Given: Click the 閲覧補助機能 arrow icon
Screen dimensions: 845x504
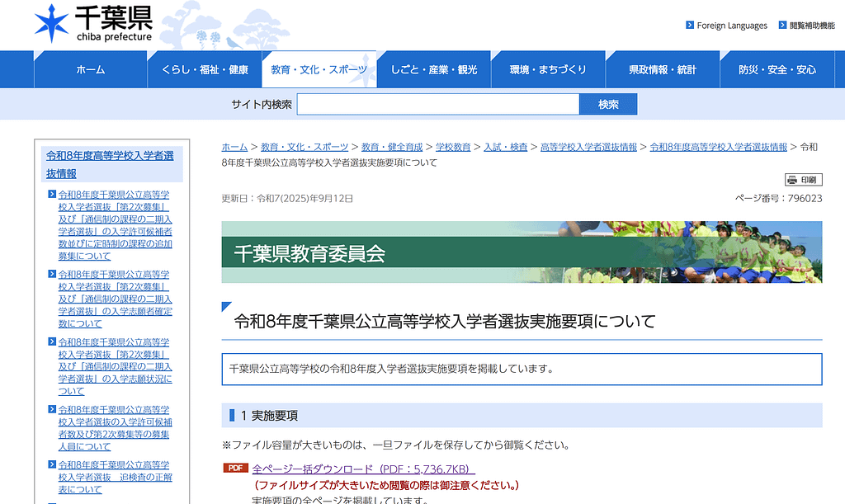Looking at the screenshot, I should click(x=782, y=26).
